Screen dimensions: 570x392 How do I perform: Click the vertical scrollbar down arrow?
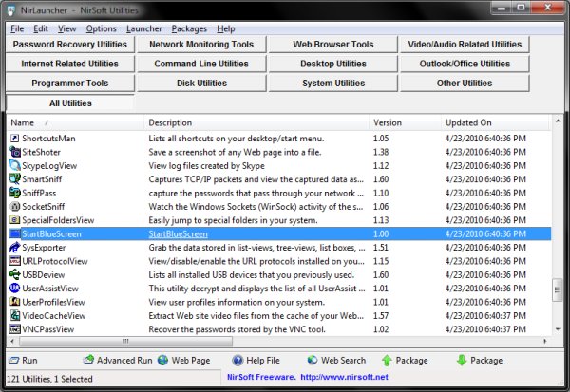pos(558,329)
